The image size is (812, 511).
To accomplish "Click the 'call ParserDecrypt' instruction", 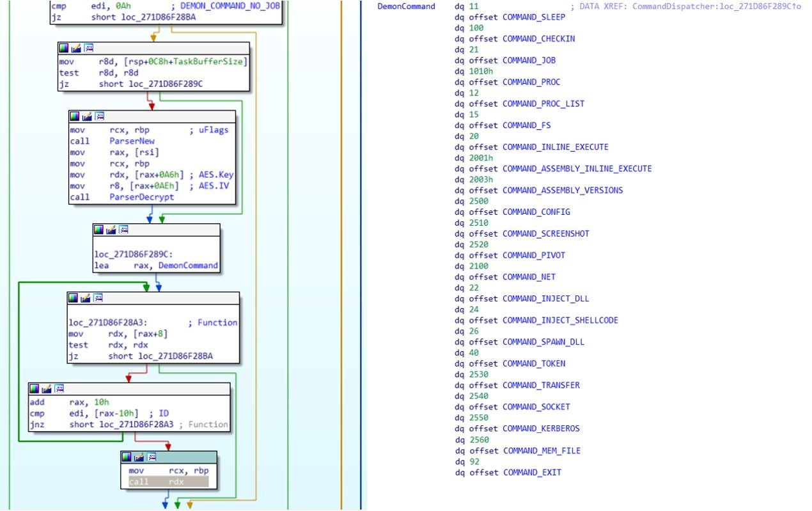I will [121, 197].
